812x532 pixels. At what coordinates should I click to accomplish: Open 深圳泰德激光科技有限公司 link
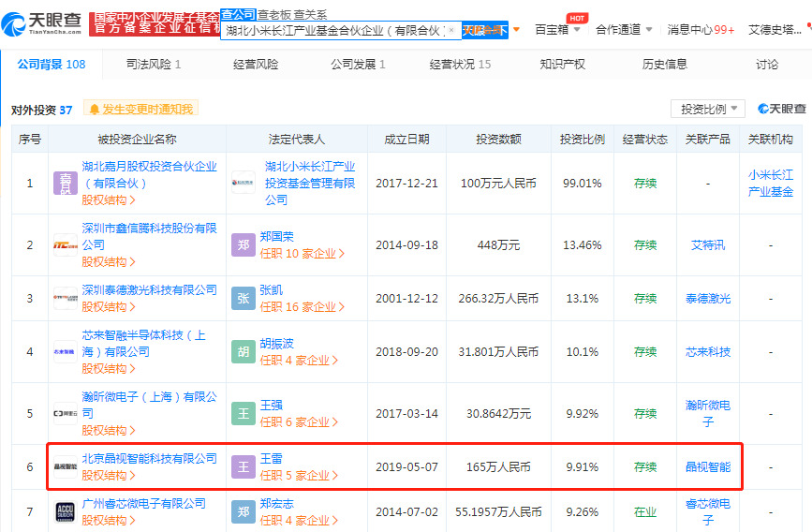149,289
